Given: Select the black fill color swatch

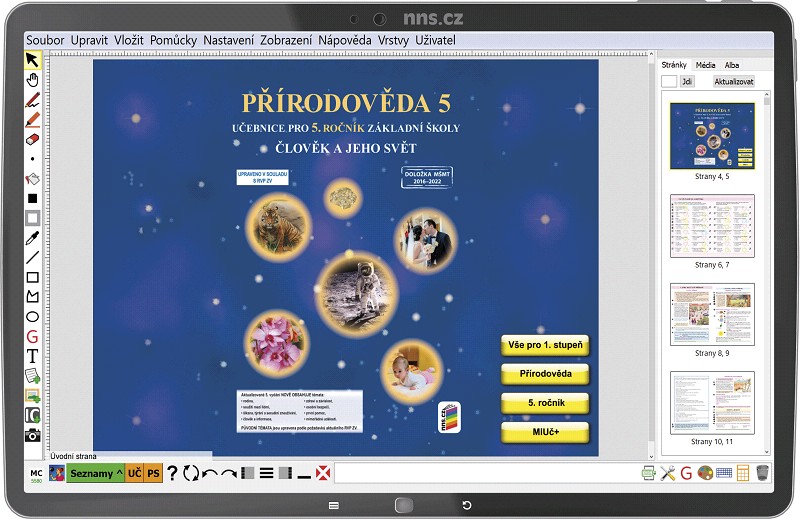Looking at the screenshot, I should [x=32, y=199].
